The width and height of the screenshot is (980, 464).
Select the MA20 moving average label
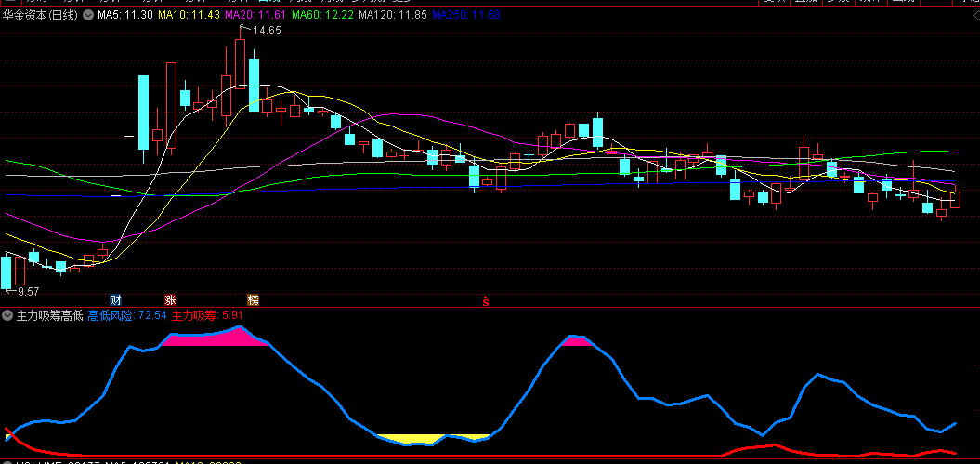coord(255,16)
